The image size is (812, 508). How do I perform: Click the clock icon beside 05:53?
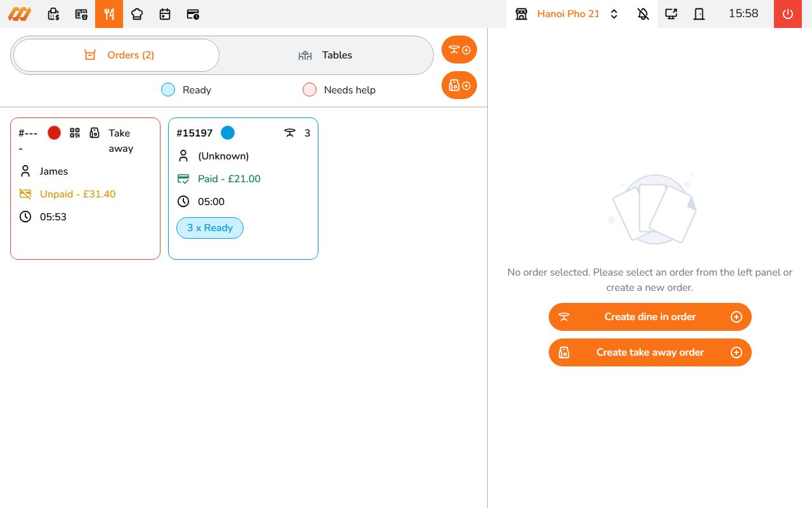coord(25,217)
